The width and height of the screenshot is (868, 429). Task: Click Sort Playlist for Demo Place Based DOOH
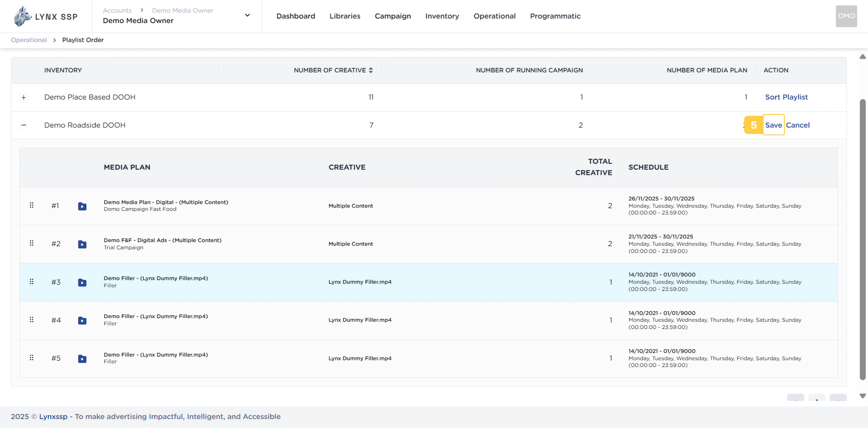[x=787, y=97]
